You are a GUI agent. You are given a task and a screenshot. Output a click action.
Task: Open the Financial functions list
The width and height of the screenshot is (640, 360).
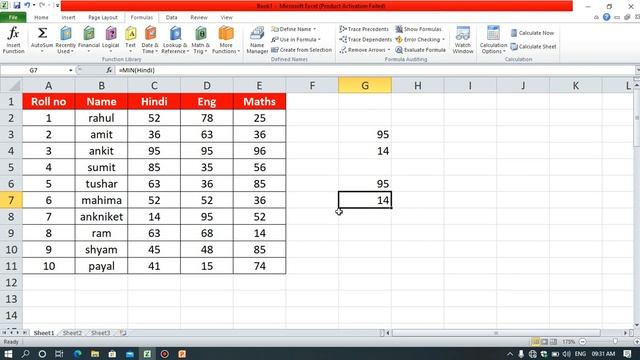89,40
